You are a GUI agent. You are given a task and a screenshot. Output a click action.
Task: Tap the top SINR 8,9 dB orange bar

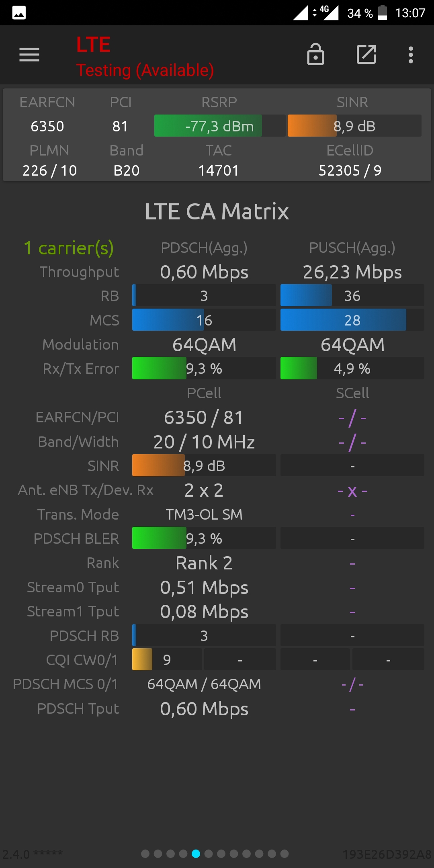(354, 126)
